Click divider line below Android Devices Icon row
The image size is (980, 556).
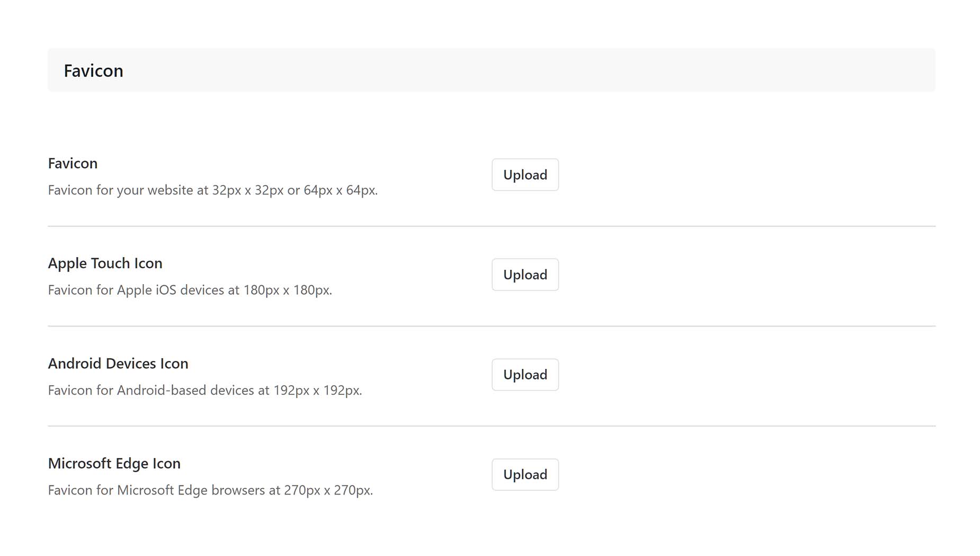pos(492,426)
